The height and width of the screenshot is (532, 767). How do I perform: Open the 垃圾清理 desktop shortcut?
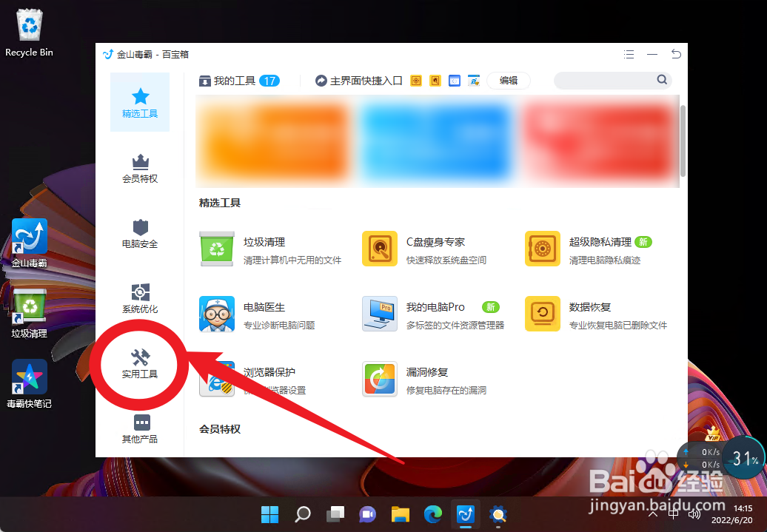[x=30, y=314]
